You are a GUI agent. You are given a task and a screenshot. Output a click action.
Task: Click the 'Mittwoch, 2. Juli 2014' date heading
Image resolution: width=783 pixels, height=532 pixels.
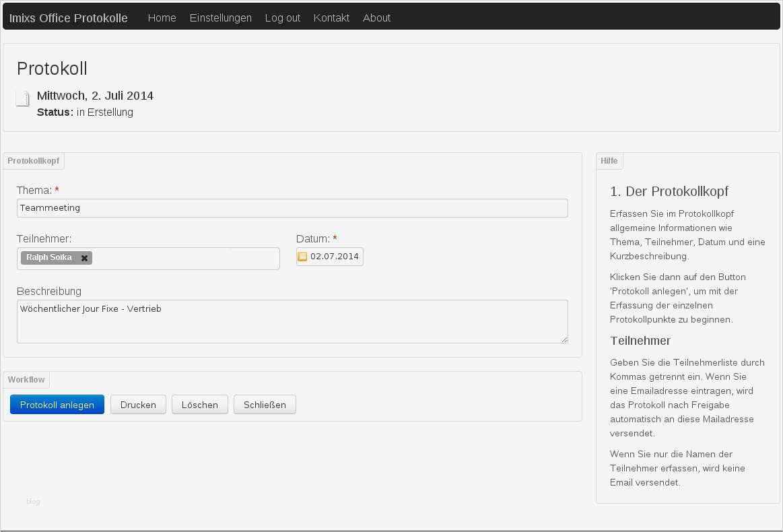95,96
